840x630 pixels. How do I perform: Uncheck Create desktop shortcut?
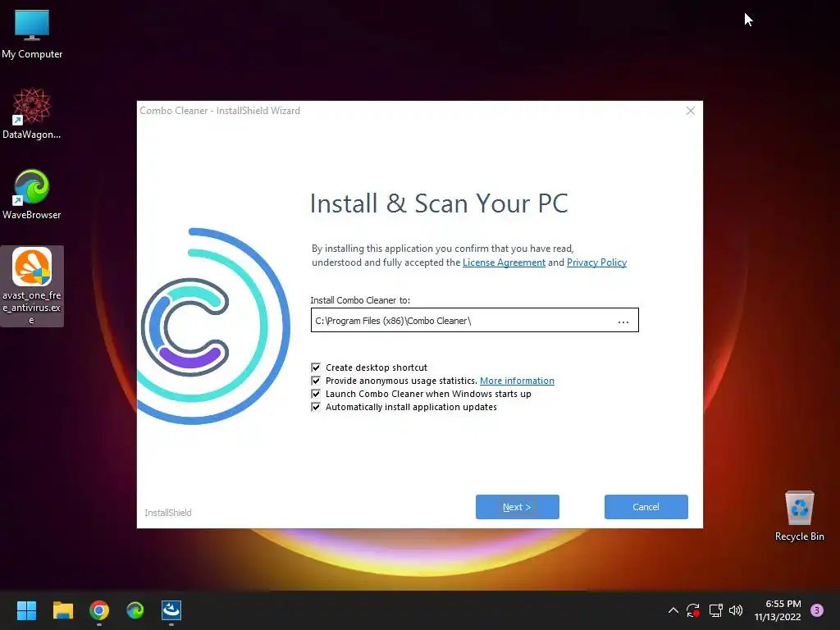pos(316,367)
